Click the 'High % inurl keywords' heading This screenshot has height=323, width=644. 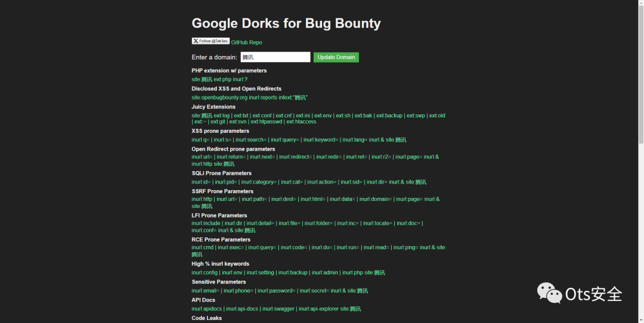pos(220,264)
